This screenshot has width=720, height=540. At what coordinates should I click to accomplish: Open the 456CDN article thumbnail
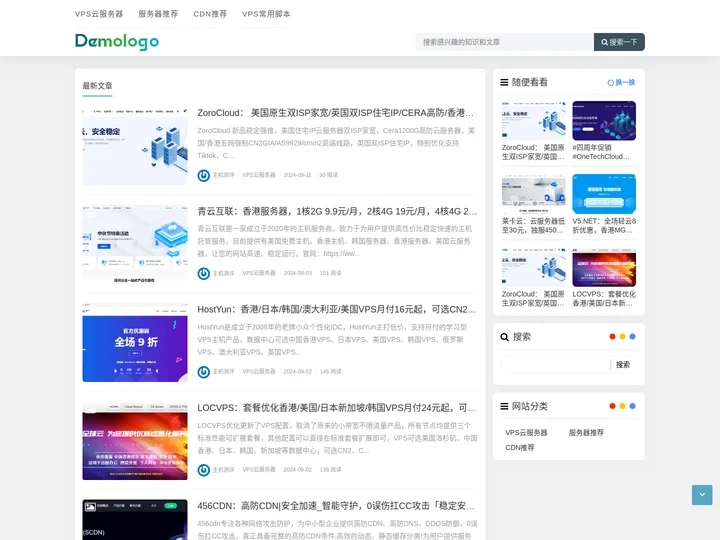pos(135,520)
